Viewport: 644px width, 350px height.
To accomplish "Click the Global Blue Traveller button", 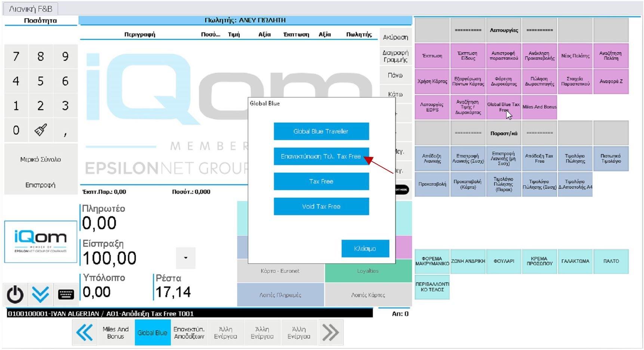I will pyautogui.click(x=321, y=131).
